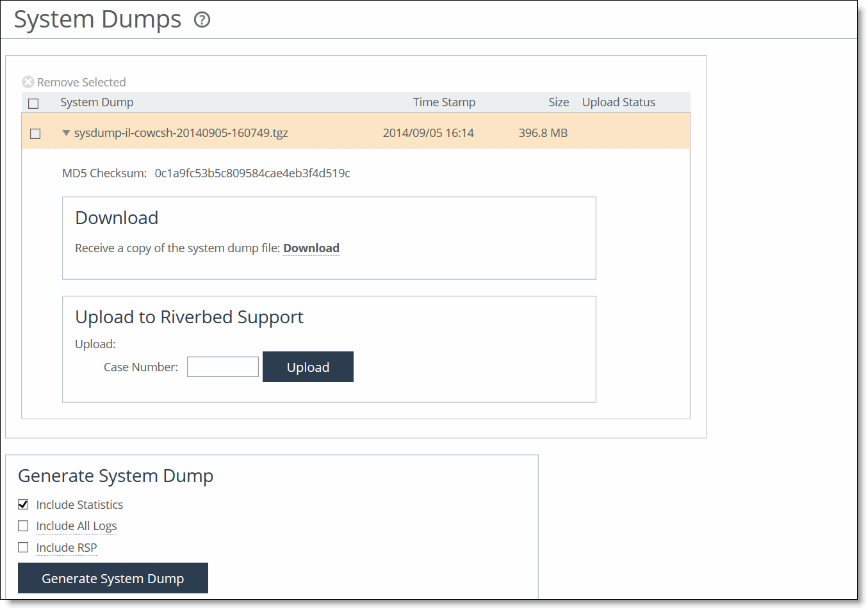Image resolution: width=868 pixels, height=610 pixels.
Task: Click the Time Stamp column header
Action: pos(444,102)
